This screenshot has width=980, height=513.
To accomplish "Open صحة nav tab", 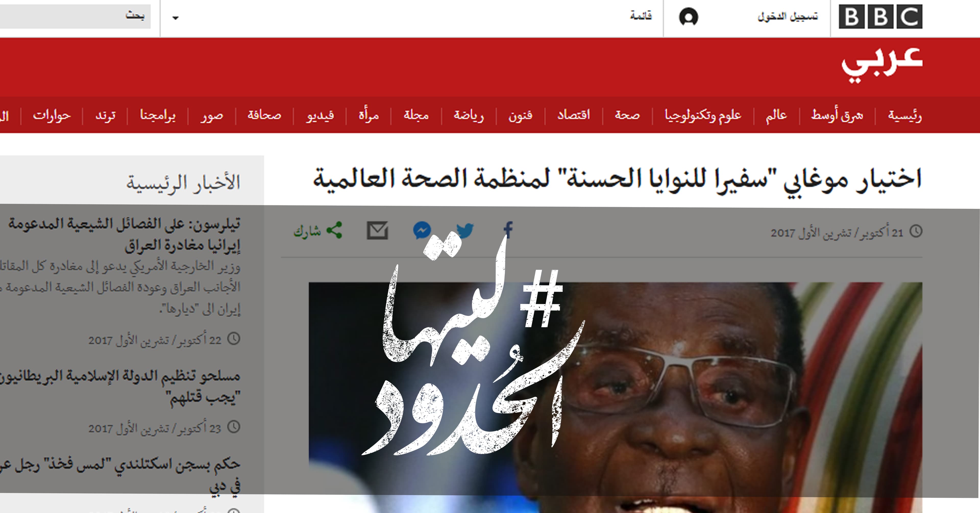I will [627, 115].
